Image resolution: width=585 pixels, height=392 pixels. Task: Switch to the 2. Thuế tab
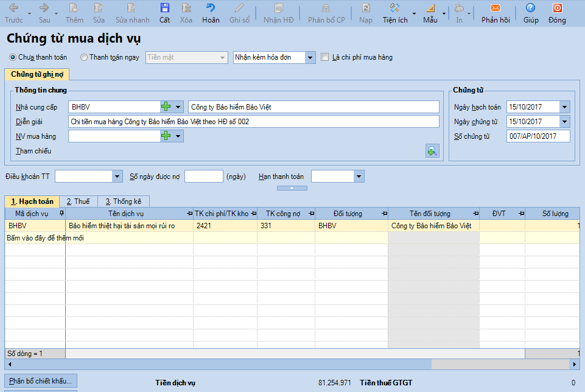pyautogui.click(x=79, y=201)
